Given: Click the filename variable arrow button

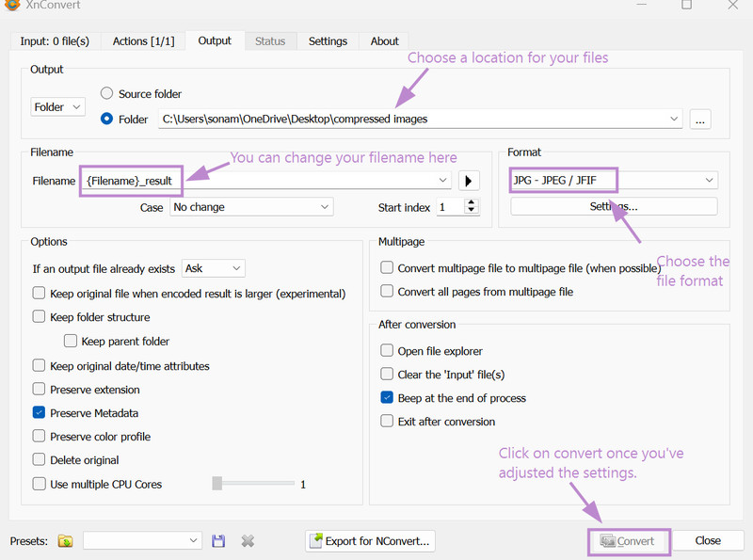Looking at the screenshot, I should point(469,181).
